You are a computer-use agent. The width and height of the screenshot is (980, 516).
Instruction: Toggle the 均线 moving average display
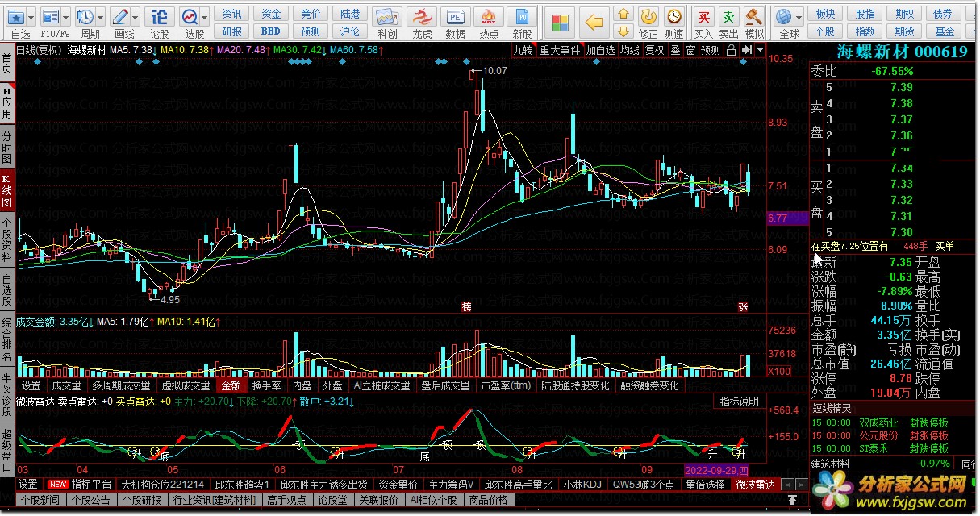tap(630, 50)
